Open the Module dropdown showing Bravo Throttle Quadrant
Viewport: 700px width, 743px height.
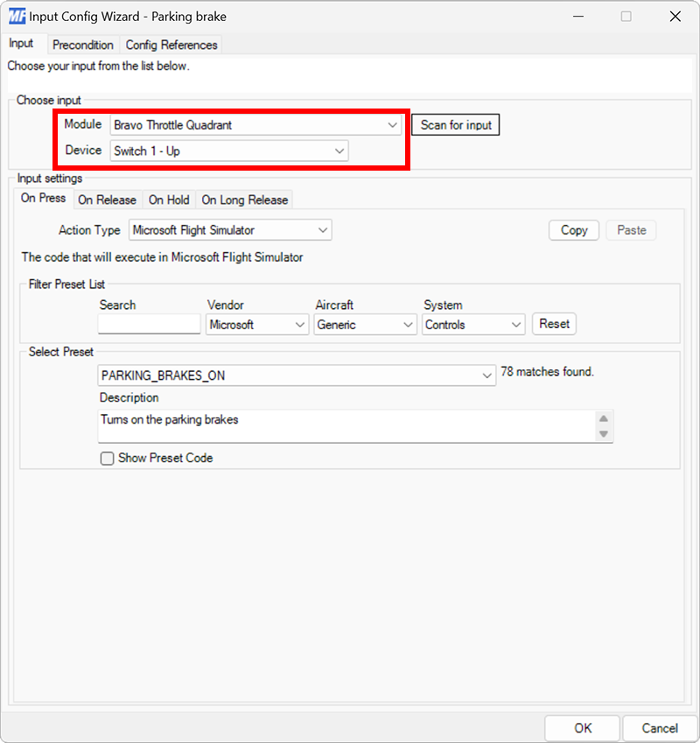(391, 124)
